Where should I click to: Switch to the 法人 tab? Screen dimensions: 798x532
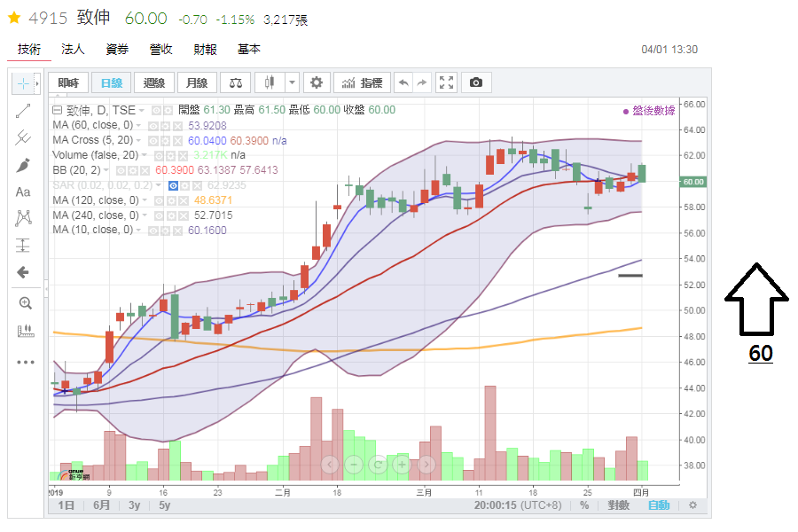pos(73,50)
